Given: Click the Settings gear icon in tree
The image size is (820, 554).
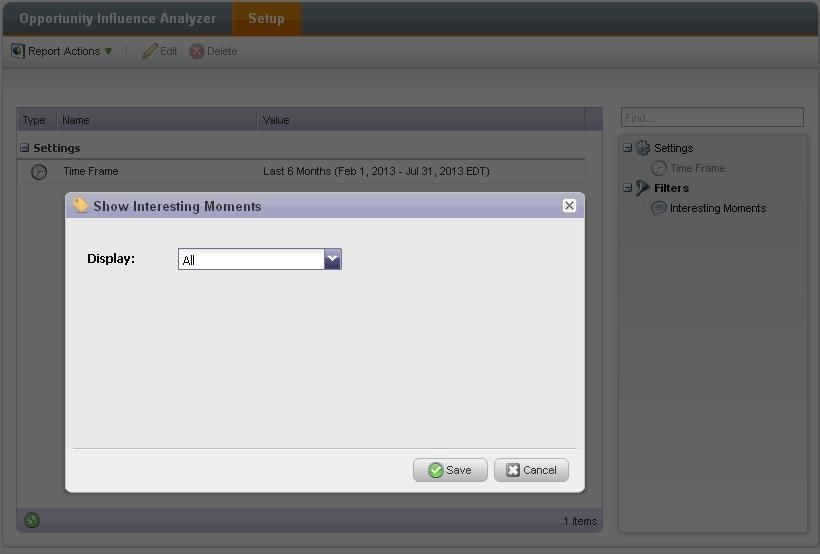Looking at the screenshot, I should tap(643, 148).
